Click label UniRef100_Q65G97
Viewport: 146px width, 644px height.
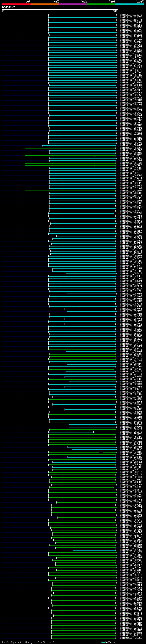[x=131, y=598]
